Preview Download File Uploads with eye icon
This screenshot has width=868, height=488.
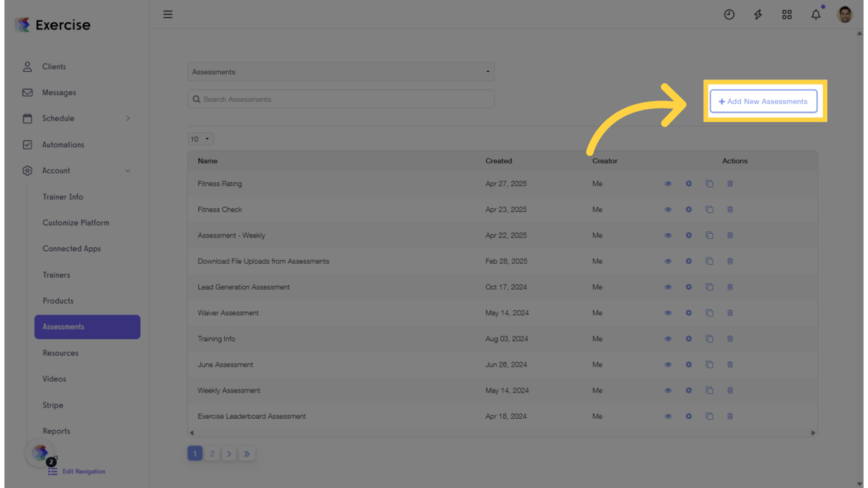click(x=668, y=261)
